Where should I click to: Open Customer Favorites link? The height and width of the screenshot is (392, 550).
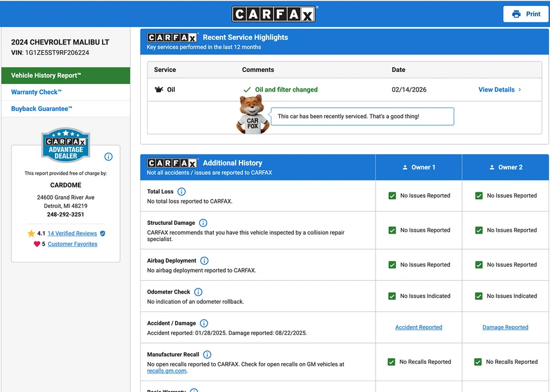[x=72, y=244]
